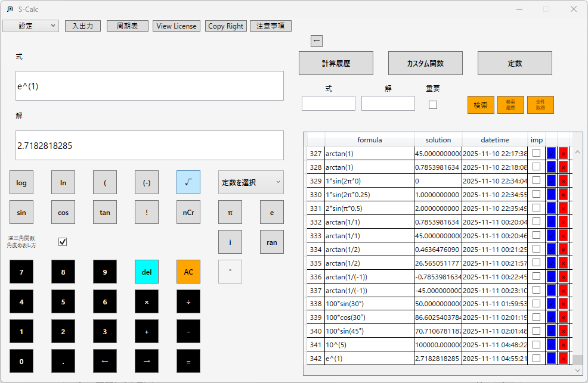The height and width of the screenshot is (383, 588).
Task: Open the 入出力 input/output menu
Action: (x=82, y=26)
